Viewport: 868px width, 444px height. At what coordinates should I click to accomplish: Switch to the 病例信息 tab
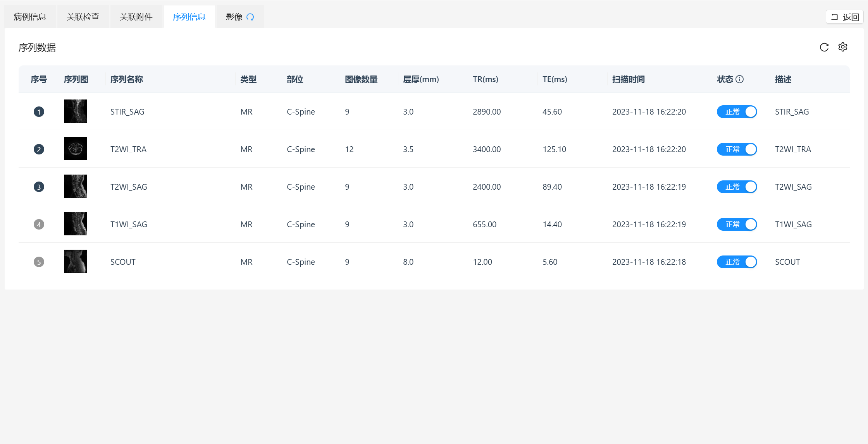click(30, 17)
